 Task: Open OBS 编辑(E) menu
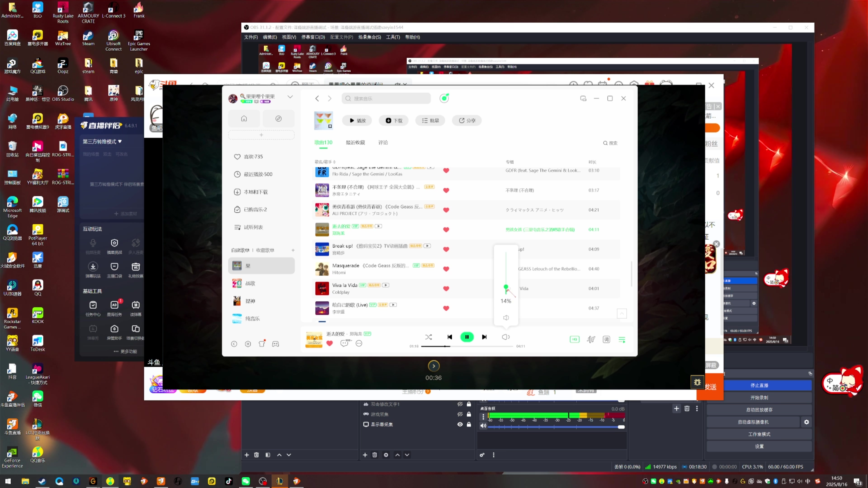[x=270, y=37]
